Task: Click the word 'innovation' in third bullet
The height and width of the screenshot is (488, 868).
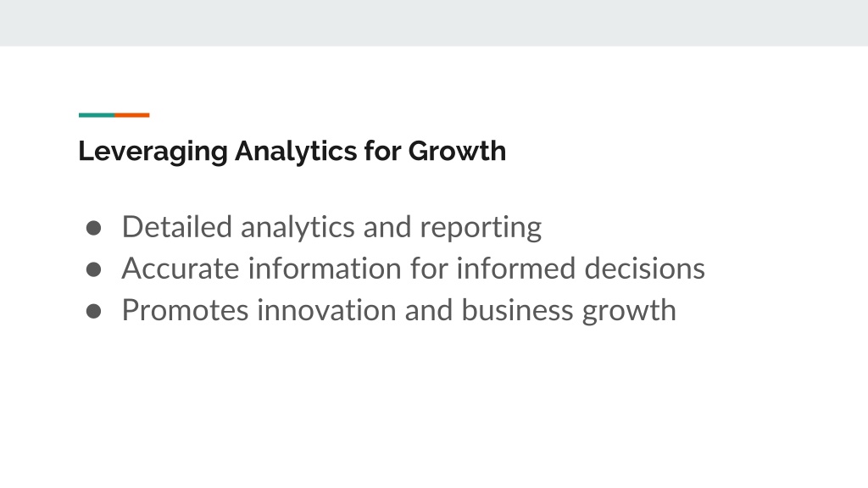Action: pyautogui.click(x=326, y=310)
